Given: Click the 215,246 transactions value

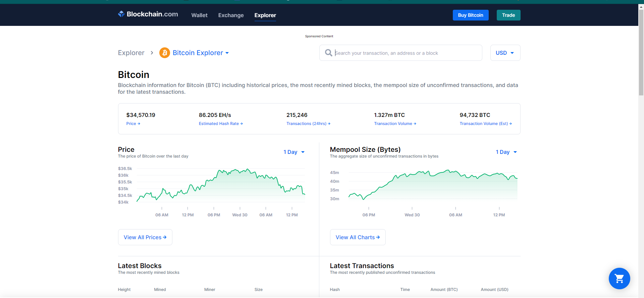Looking at the screenshot, I should click(297, 115).
